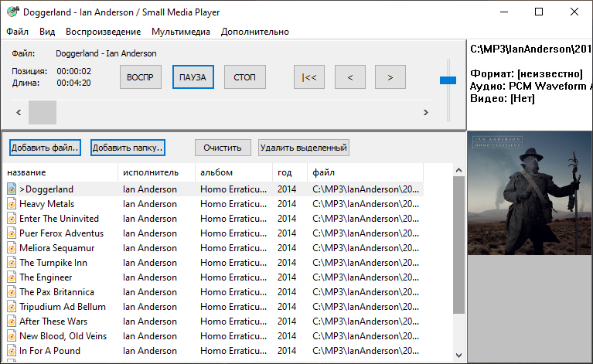The width and height of the screenshot is (593, 364).
Task: Open the Файл menu
Action: point(18,32)
